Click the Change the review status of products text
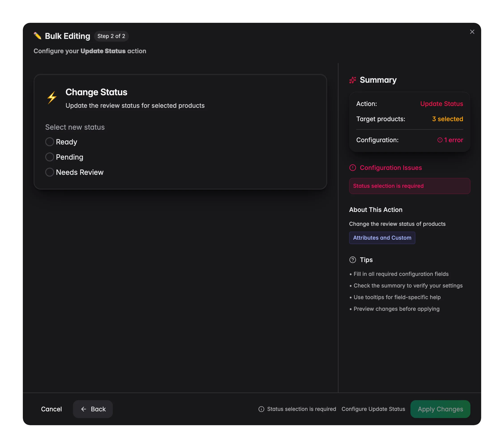The width and height of the screenshot is (504, 448). click(397, 224)
